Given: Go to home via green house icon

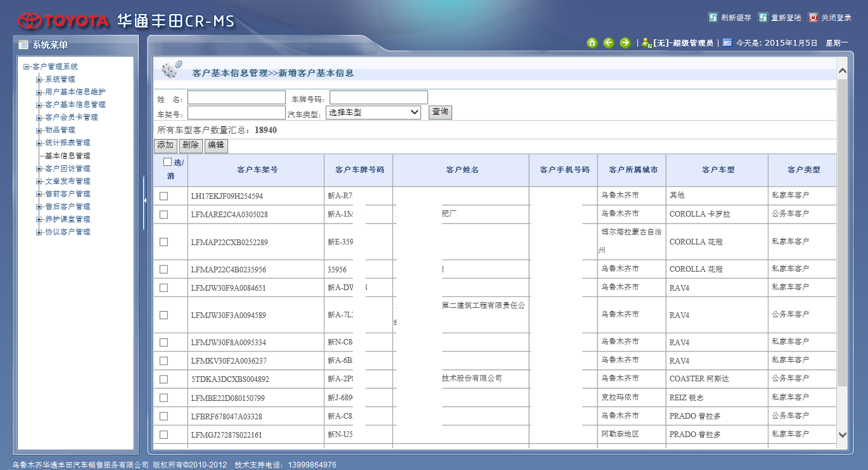Looking at the screenshot, I should pyautogui.click(x=592, y=43).
